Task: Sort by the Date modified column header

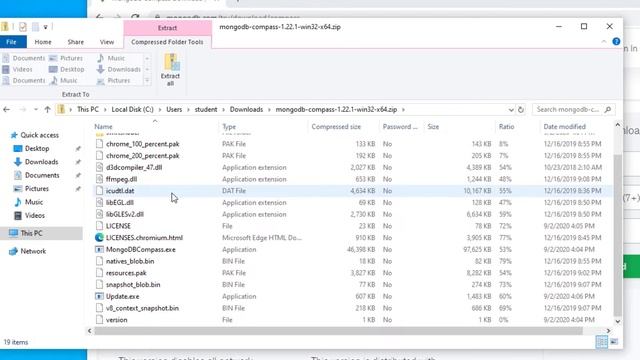Action: [x=564, y=127]
